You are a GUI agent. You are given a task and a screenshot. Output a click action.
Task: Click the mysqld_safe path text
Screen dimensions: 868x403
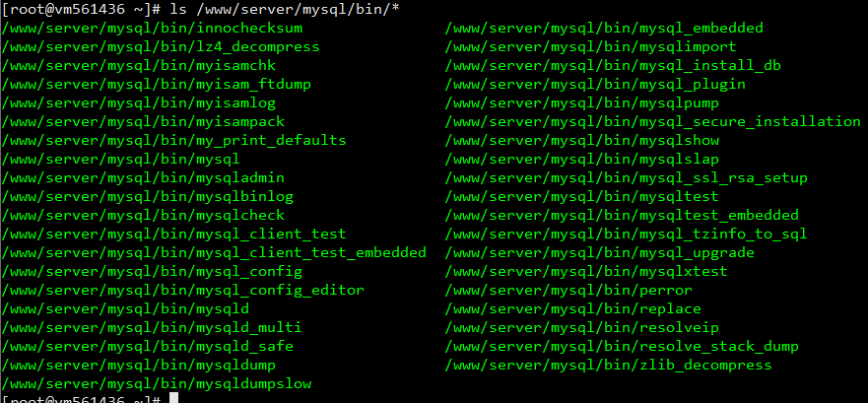tap(147, 346)
